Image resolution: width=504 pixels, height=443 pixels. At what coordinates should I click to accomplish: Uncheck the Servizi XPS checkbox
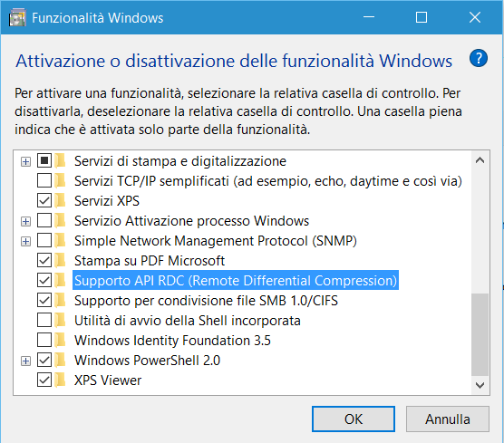click(44, 200)
